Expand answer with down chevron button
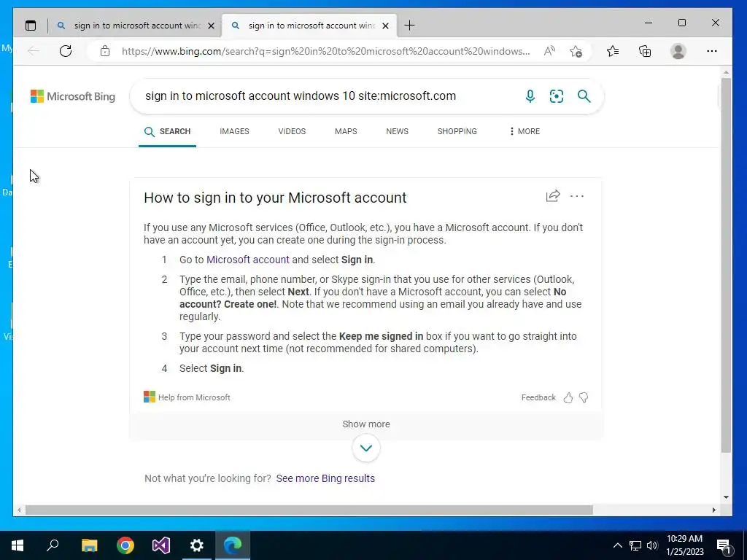Image resolution: width=747 pixels, height=560 pixels. tap(366, 448)
